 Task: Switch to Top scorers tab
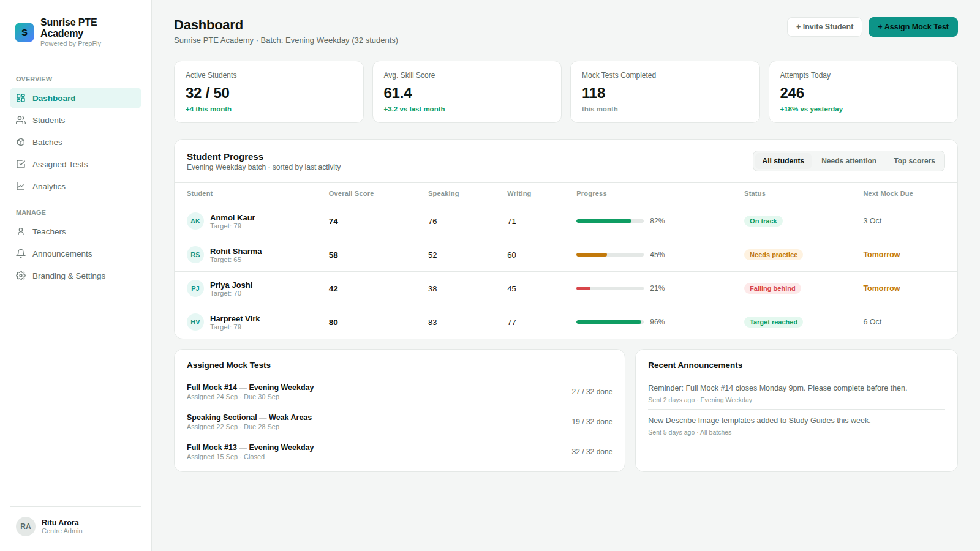[x=914, y=161]
